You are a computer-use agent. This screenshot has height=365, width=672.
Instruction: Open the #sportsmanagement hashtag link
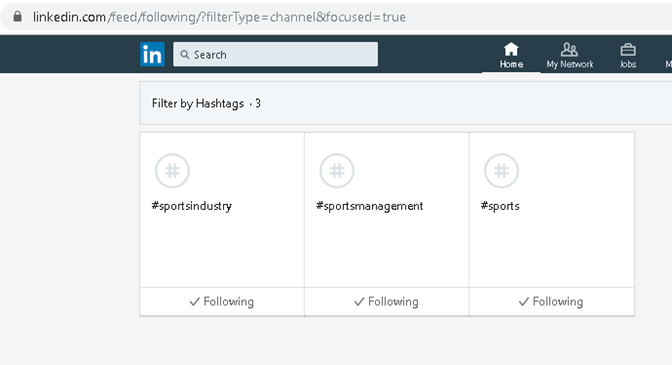369,206
